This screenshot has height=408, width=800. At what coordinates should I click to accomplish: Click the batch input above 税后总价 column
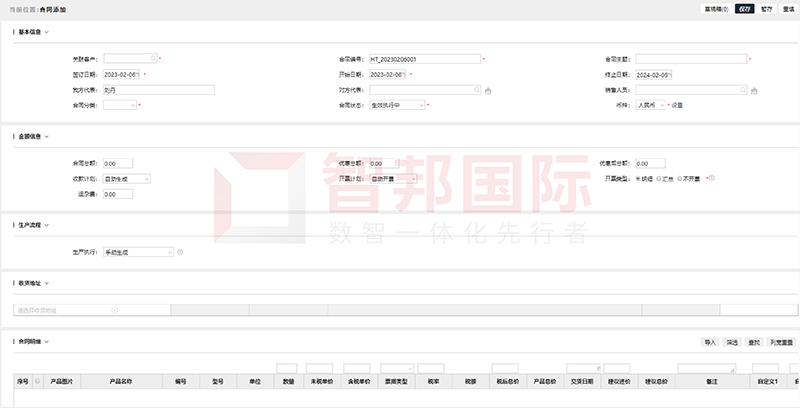click(x=505, y=368)
